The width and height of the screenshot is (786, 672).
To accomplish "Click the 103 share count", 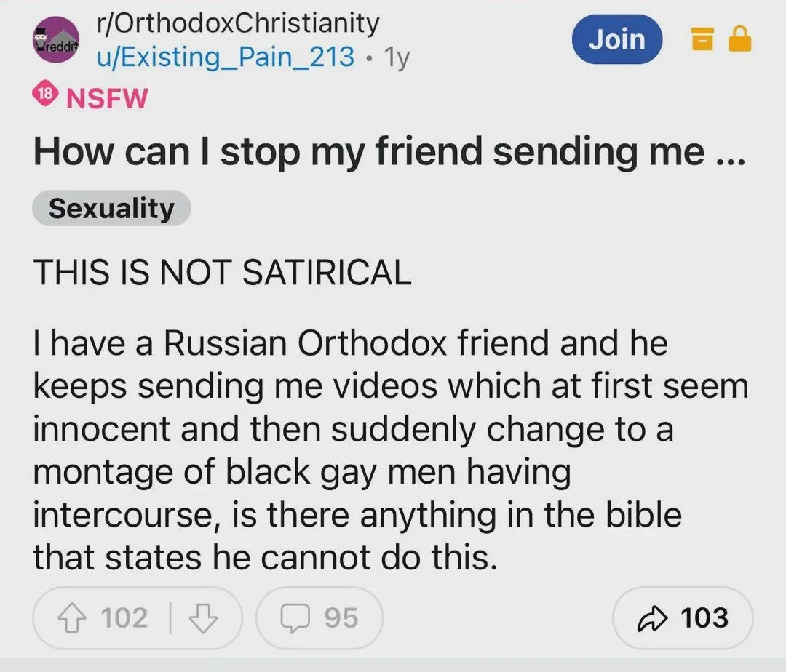I will (704, 618).
